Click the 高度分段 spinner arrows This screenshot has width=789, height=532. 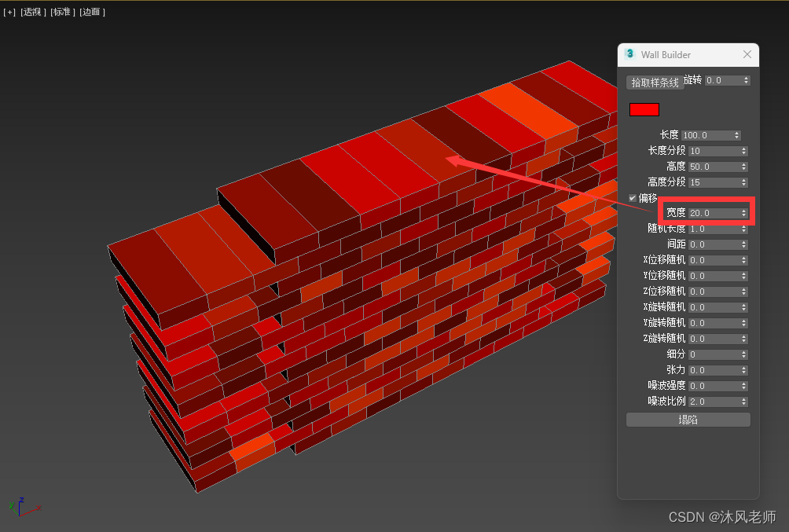click(x=743, y=182)
